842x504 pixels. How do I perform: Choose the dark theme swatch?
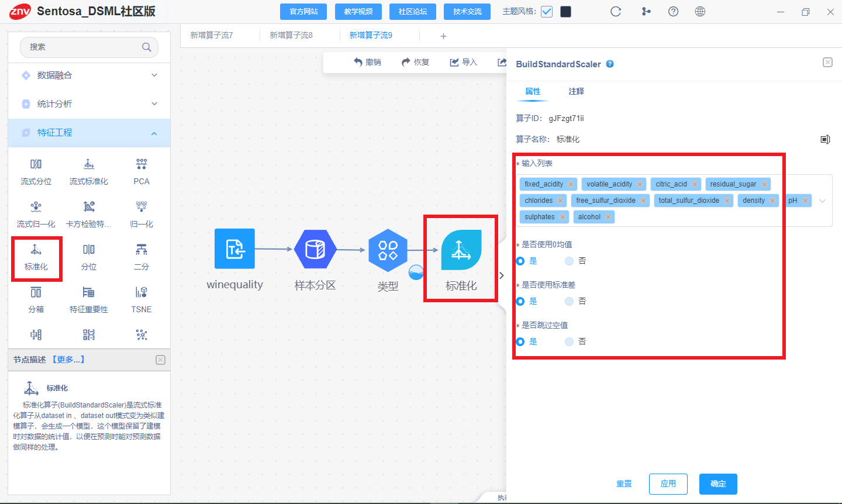565,12
